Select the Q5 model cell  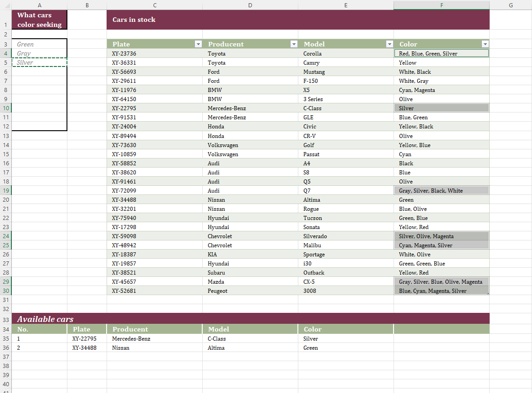click(346, 182)
